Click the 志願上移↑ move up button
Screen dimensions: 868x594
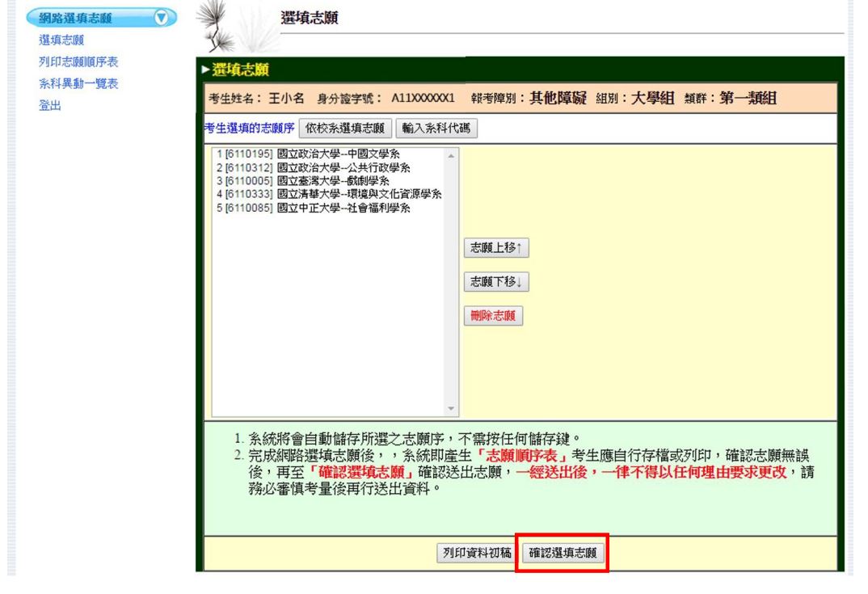[496, 247]
